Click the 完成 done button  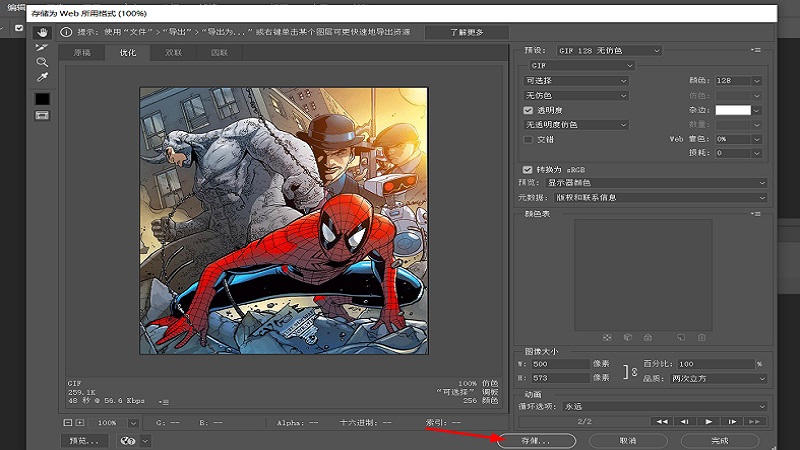coord(720,441)
